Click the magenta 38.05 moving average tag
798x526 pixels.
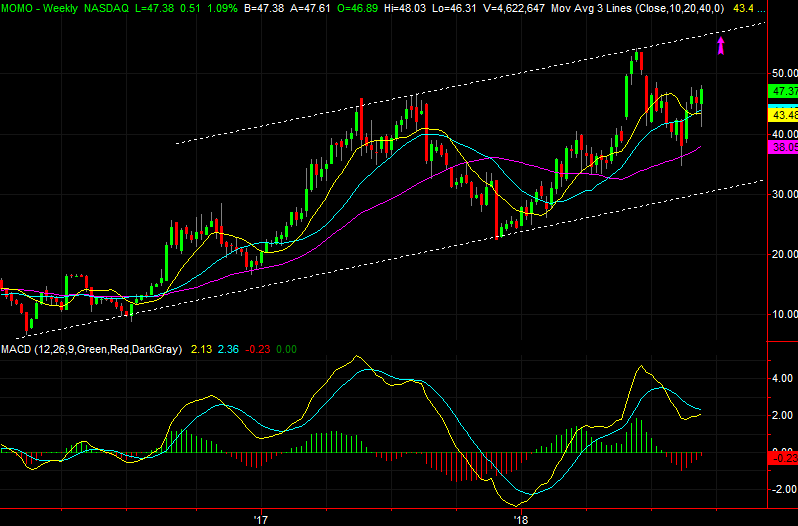781,147
